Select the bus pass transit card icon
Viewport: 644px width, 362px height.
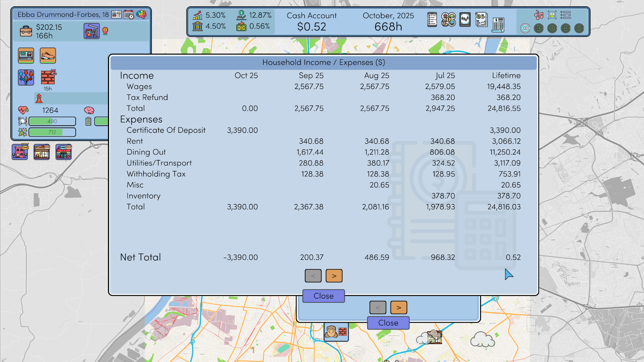(26, 56)
